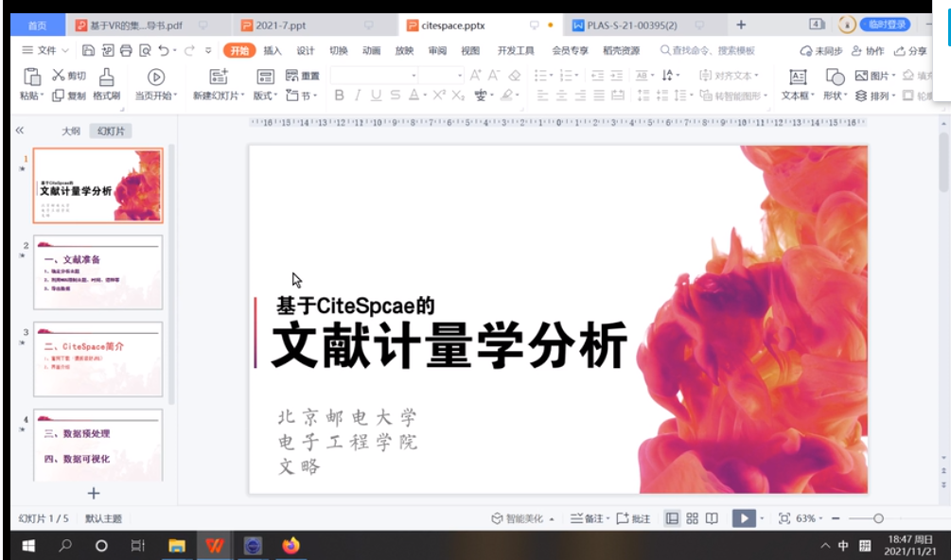
Task: Click the Undo arrow icon
Action: pyautogui.click(x=164, y=50)
